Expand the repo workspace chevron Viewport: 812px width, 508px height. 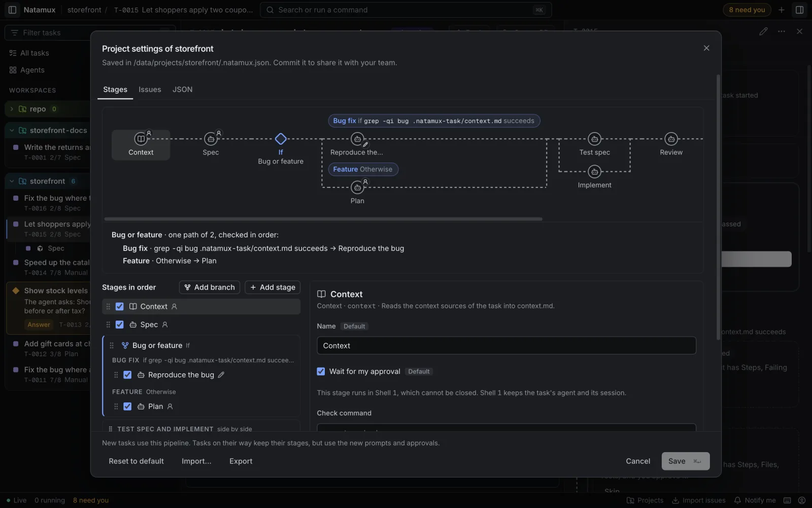click(12, 109)
